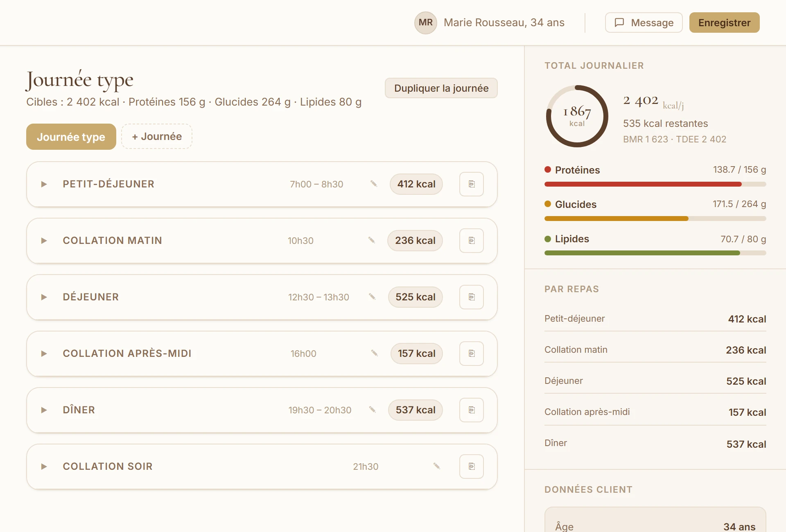
Task: Expand the Collation soir section
Action: coord(44,467)
